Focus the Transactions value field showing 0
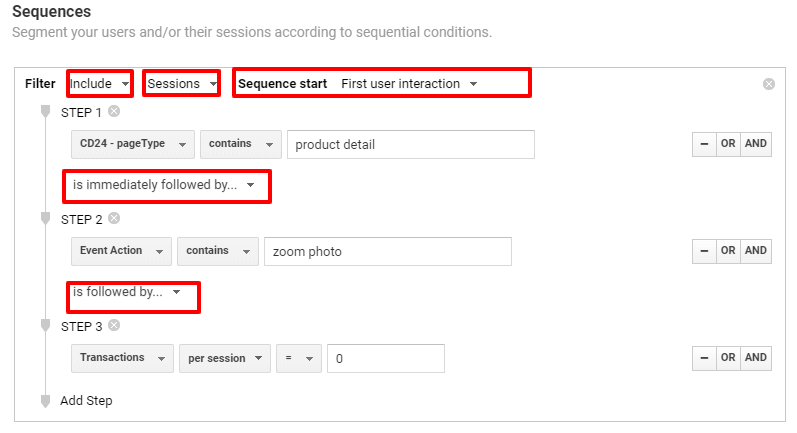 pyautogui.click(x=386, y=358)
